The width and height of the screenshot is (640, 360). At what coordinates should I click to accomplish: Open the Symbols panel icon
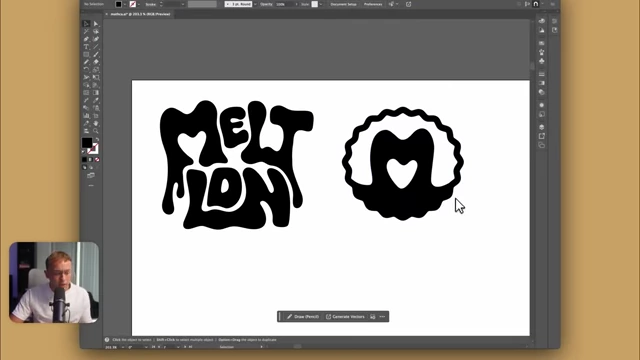click(542, 61)
